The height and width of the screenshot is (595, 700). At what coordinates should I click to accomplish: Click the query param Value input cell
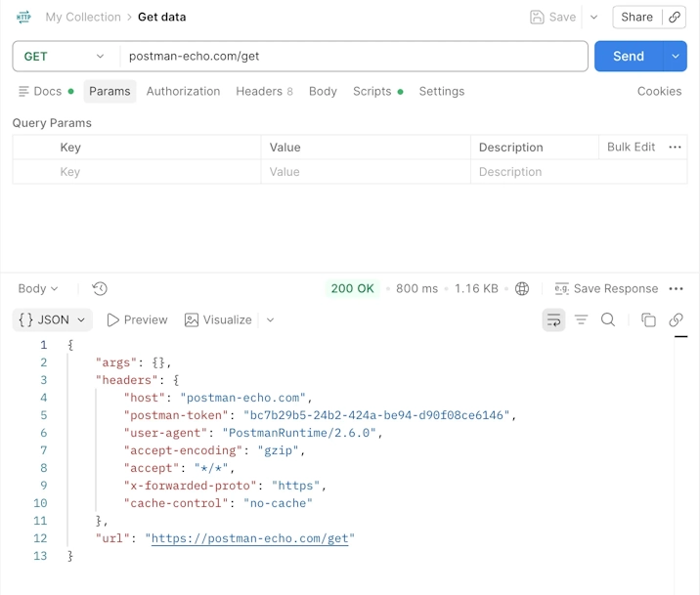[366, 172]
